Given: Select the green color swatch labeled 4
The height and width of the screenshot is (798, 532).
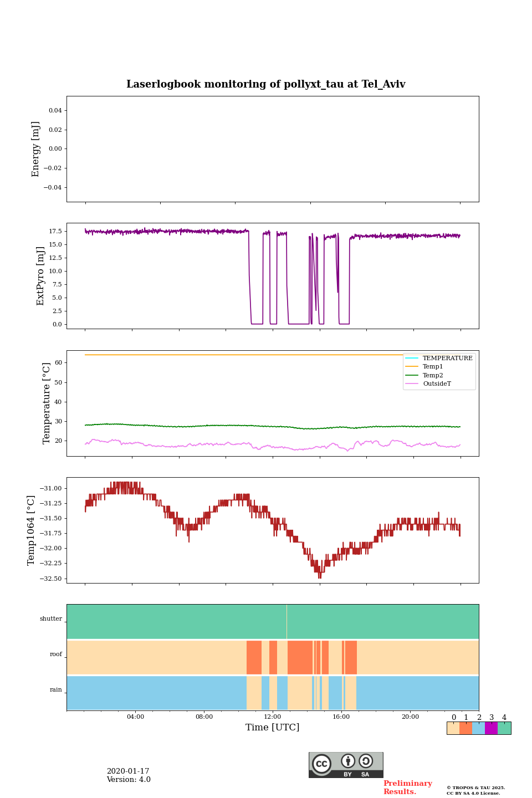Looking at the screenshot, I should point(504,728).
